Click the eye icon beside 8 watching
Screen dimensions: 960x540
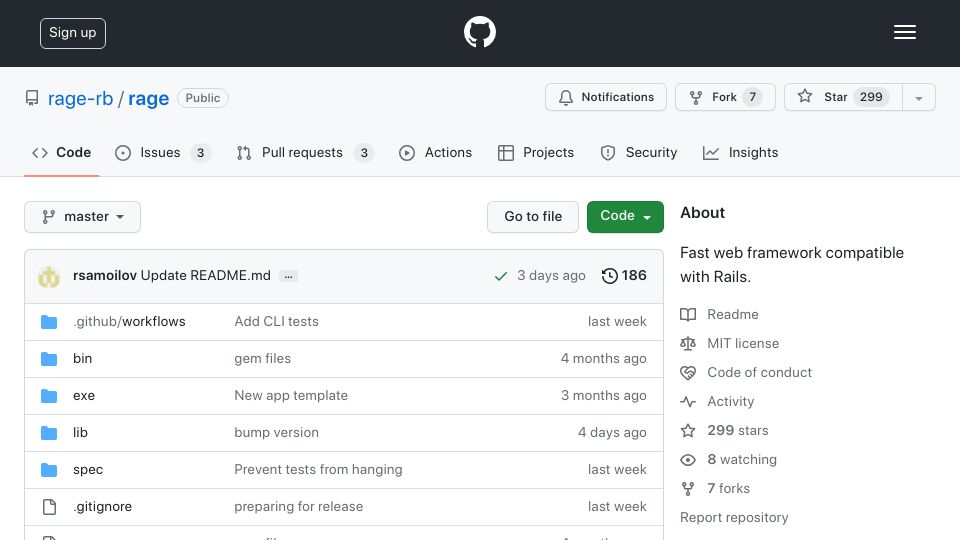coord(688,460)
